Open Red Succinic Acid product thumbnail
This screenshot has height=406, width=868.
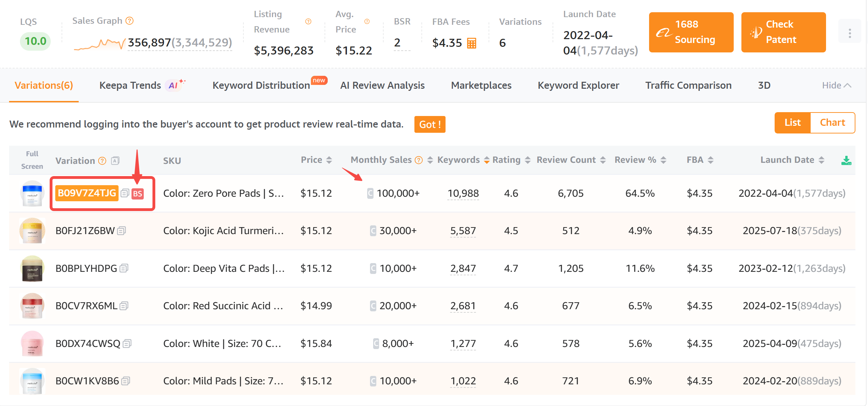tap(32, 306)
